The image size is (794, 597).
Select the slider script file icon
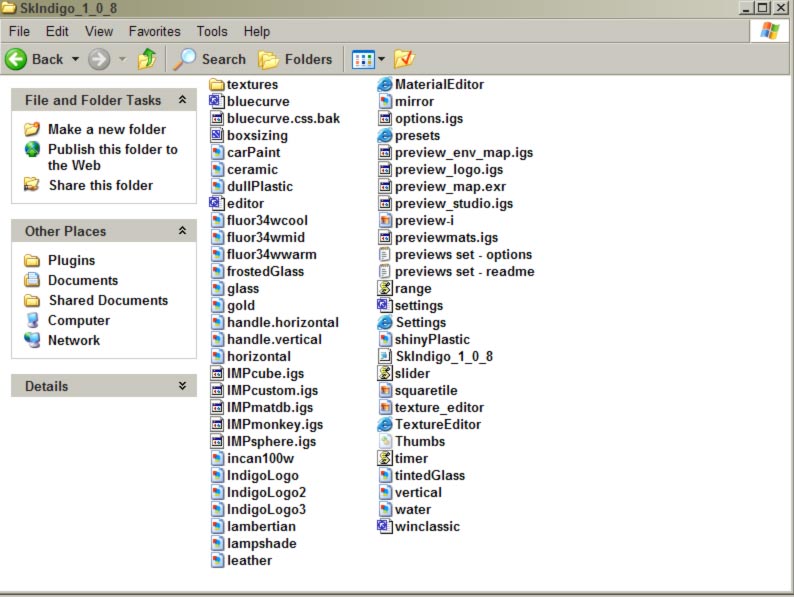coord(385,373)
